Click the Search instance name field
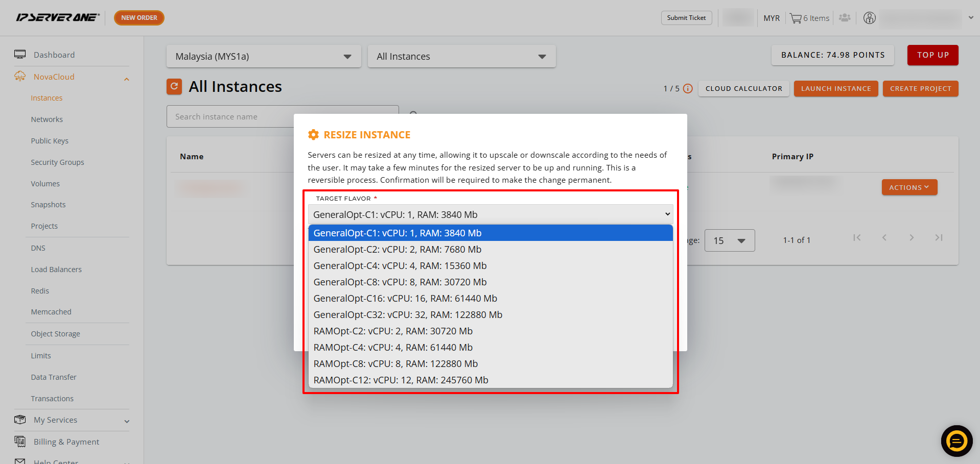The image size is (980, 464). coord(283,116)
